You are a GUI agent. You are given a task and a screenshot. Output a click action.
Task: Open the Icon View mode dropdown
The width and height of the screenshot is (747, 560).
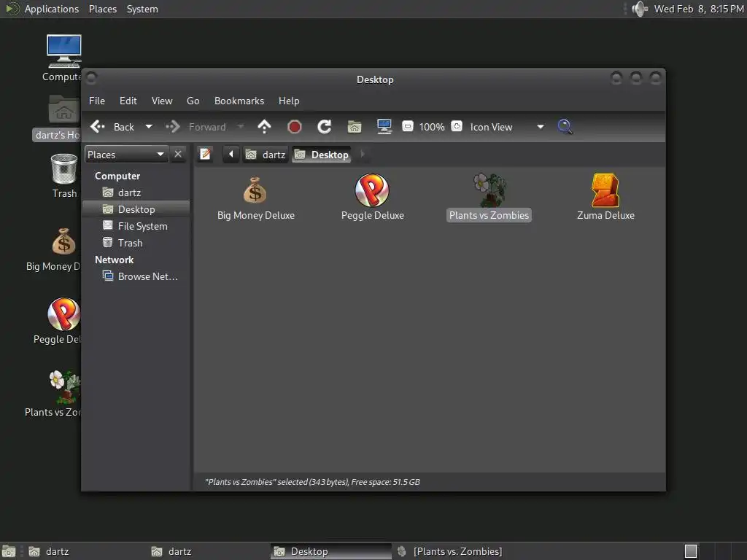tap(507, 127)
